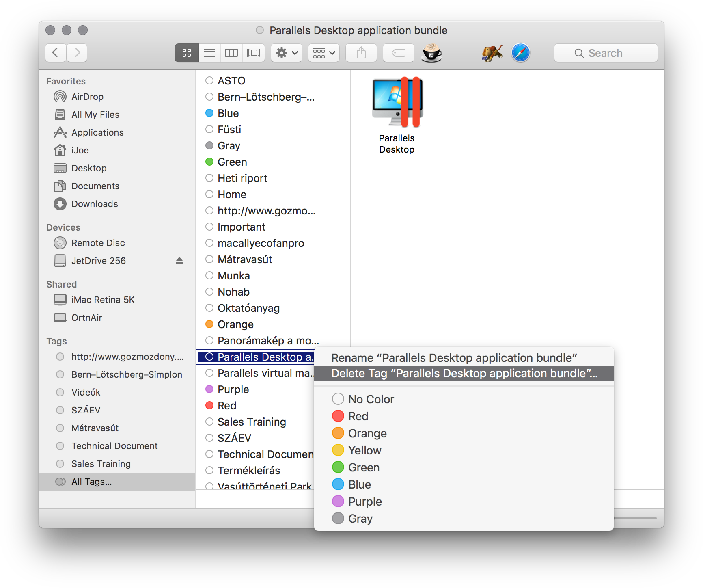
Task: Click the Search field
Action: click(x=606, y=53)
